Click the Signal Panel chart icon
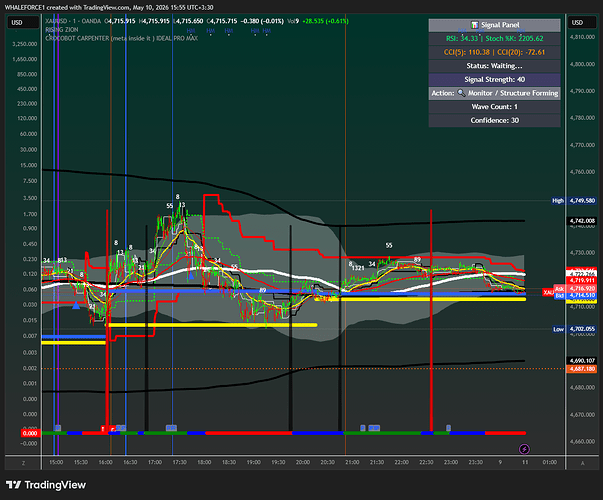 coord(475,25)
